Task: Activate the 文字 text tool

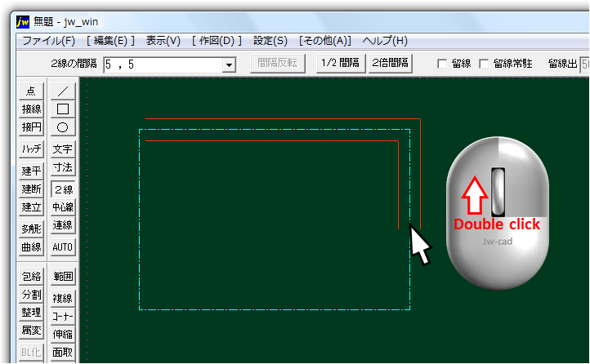Action: (x=63, y=149)
